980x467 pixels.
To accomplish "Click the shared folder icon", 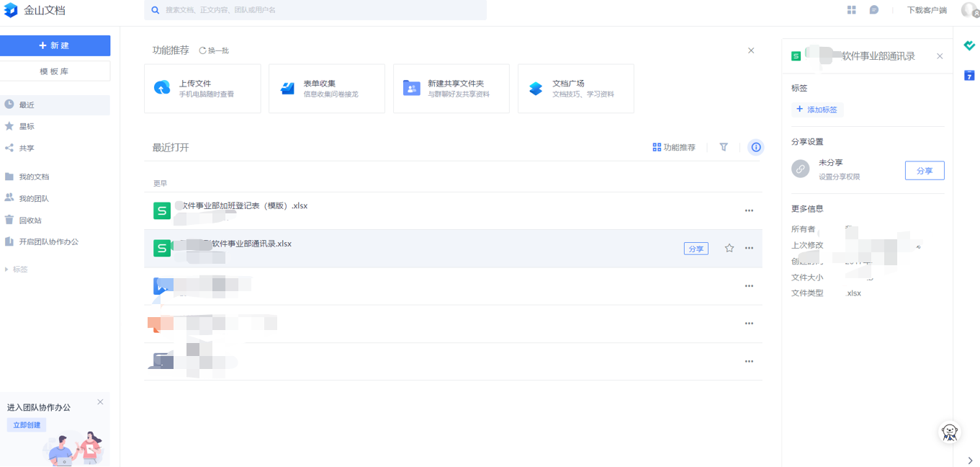I will coord(411,88).
